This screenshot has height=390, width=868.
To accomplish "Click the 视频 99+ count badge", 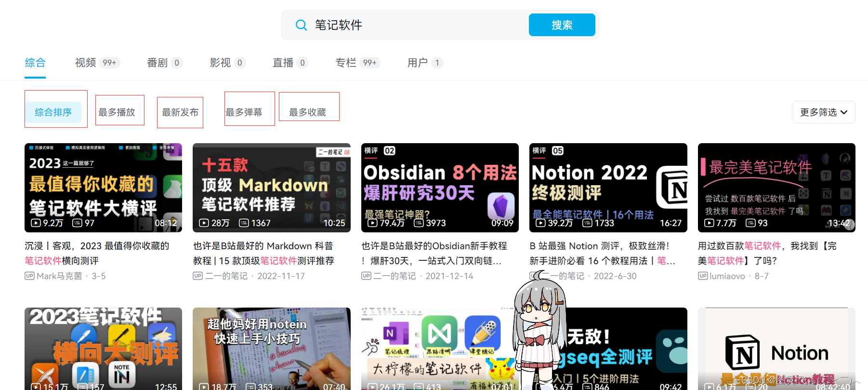I will tap(109, 63).
